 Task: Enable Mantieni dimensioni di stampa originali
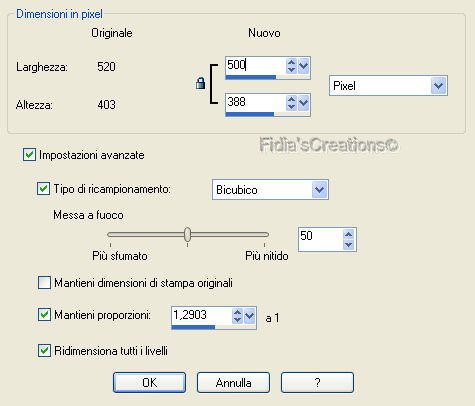[44, 283]
